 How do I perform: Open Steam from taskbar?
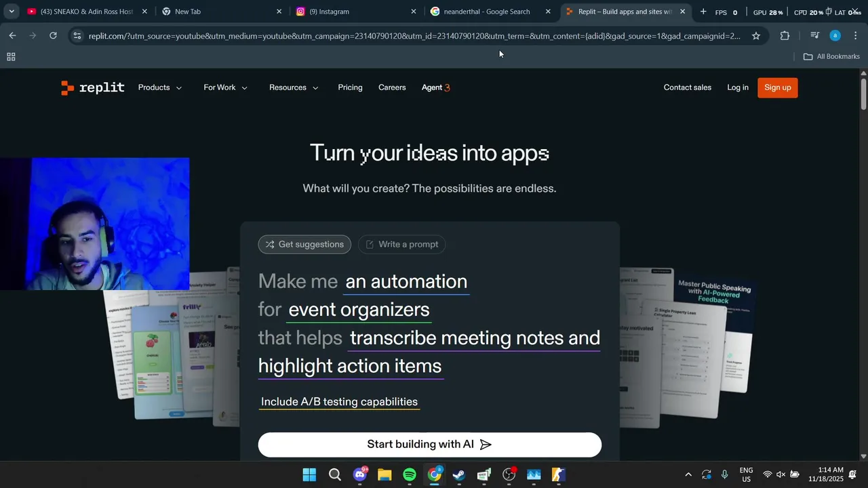coord(459,474)
